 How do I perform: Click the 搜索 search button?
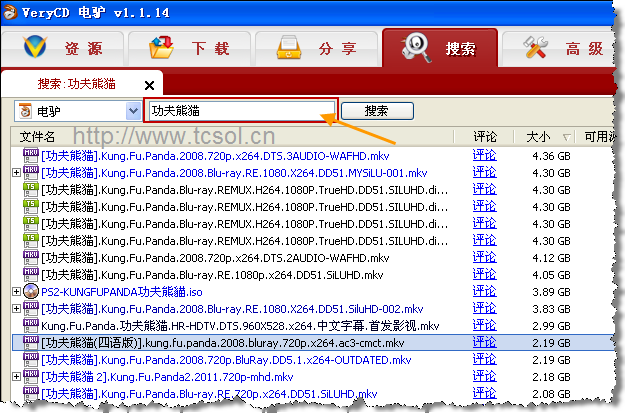coord(377,111)
